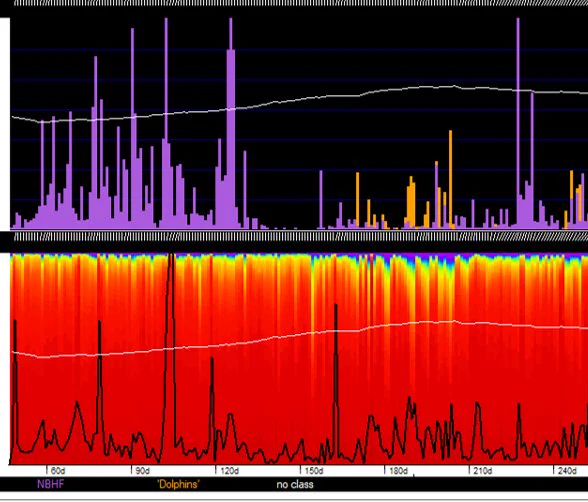Click the 240d time axis marker

(567, 471)
